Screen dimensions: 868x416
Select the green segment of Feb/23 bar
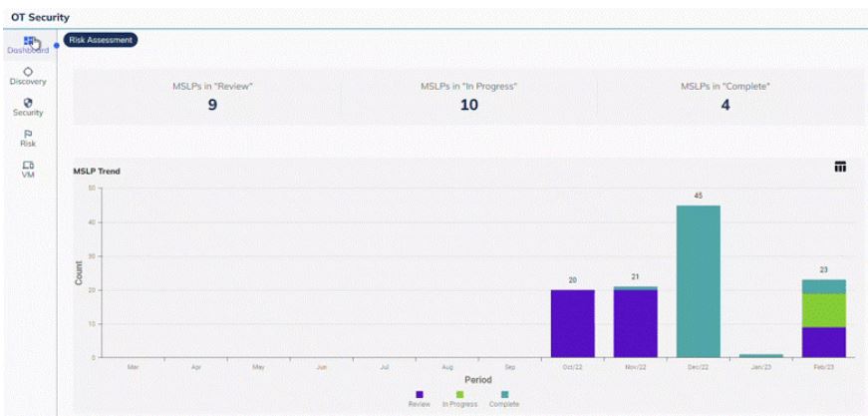(823, 310)
